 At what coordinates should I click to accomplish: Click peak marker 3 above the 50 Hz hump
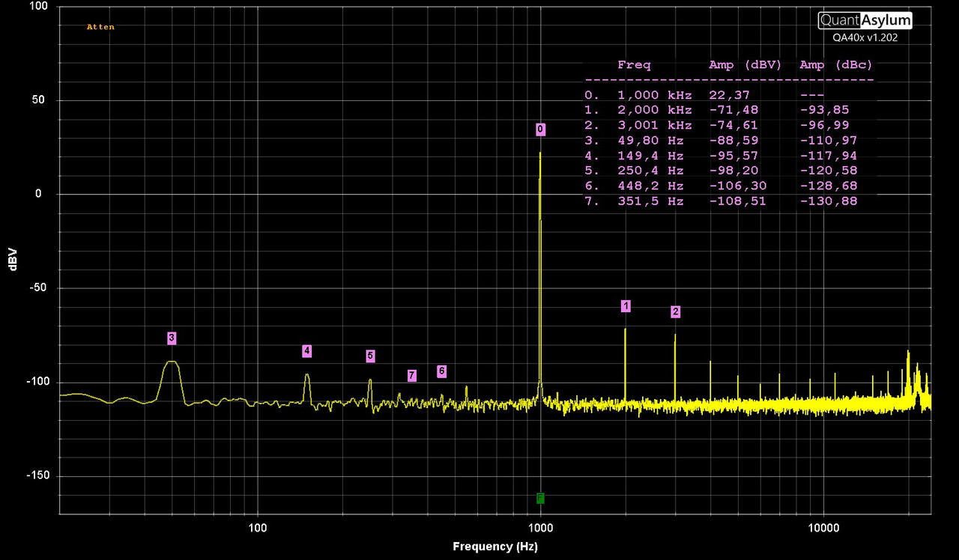pos(172,338)
